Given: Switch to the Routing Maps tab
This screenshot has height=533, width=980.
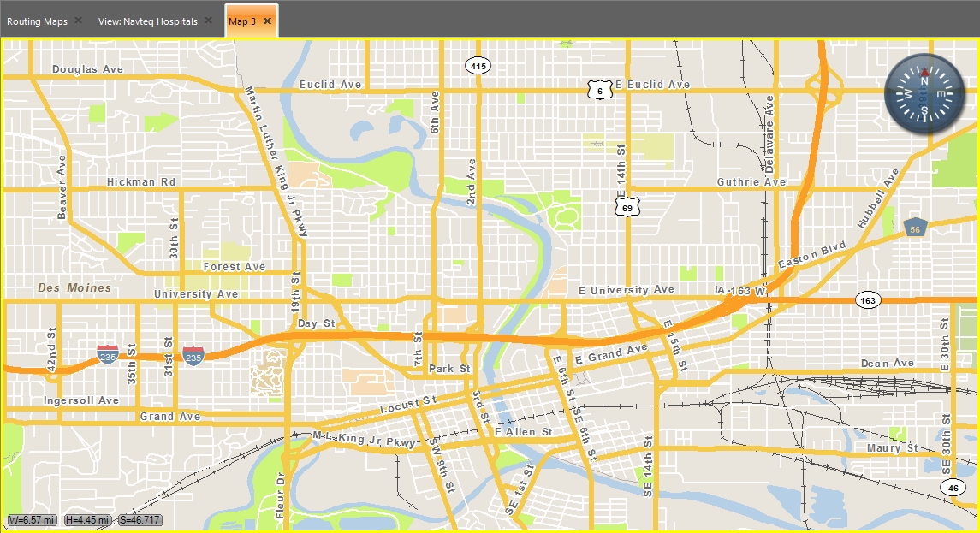Looking at the screenshot, I should [x=37, y=21].
